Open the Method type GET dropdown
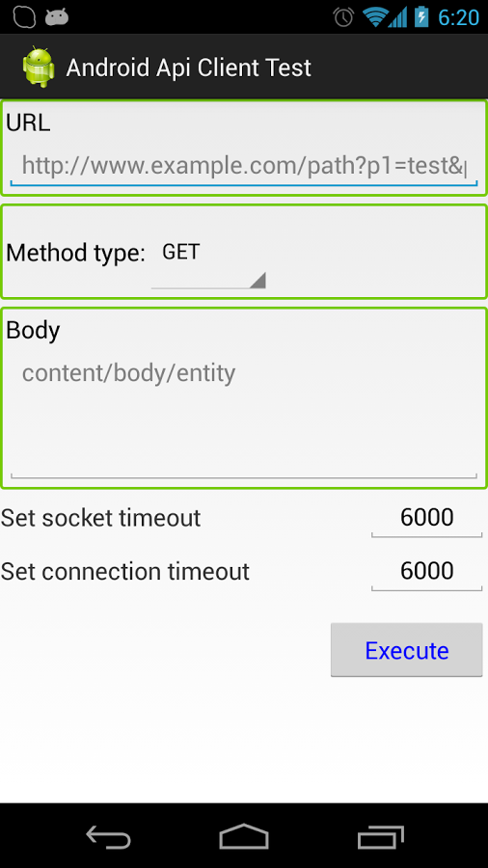This screenshot has width=488, height=868. pyautogui.click(x=208, y=262)
